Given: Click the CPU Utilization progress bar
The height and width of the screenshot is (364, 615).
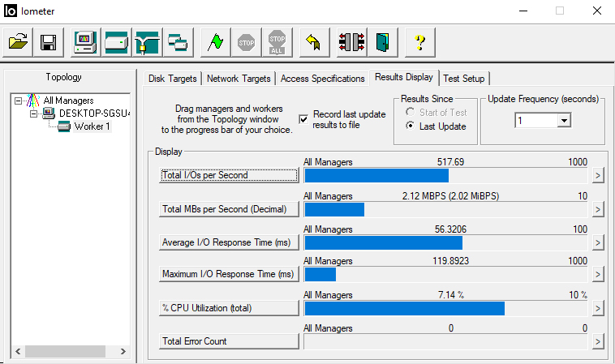Looking at the screenshot, I should (x=445, y=309).
